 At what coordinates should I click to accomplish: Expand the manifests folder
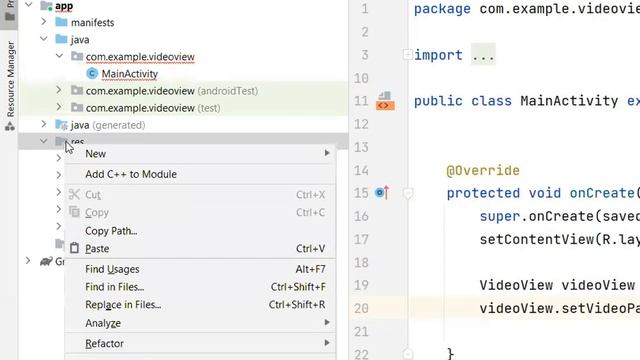coord(44,22)
